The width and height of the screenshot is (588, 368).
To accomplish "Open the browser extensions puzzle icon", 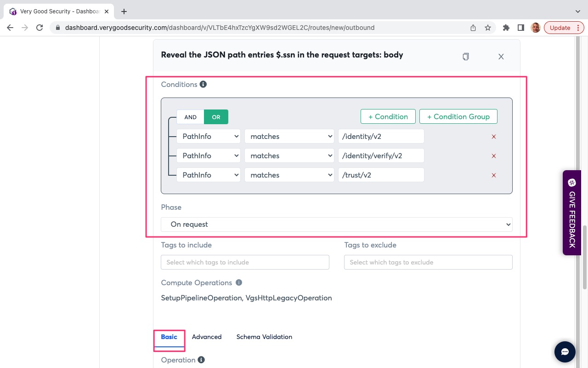I will (x=506, y=28).
